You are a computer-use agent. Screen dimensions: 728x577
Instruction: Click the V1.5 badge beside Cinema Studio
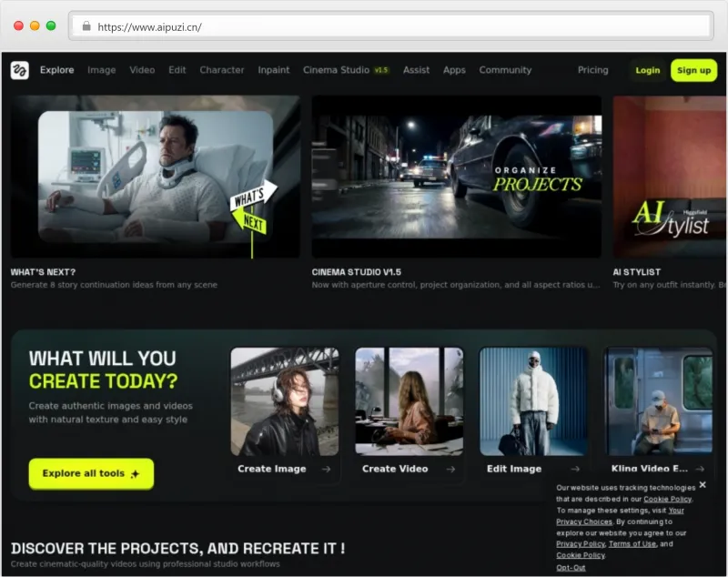pos(382,70)
